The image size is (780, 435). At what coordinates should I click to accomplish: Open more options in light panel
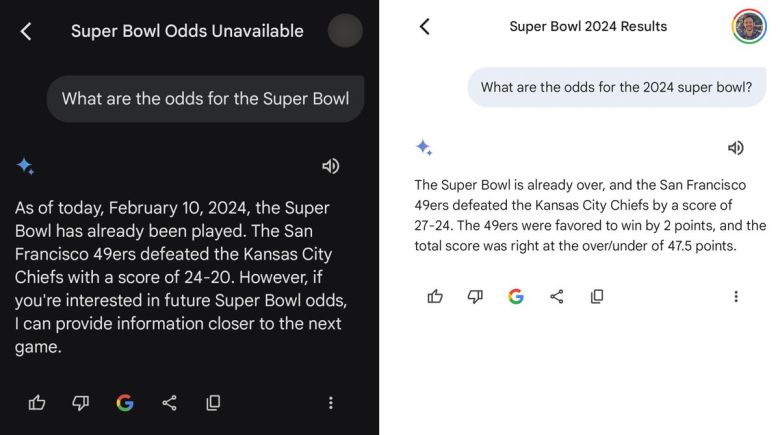click(736, 296)
